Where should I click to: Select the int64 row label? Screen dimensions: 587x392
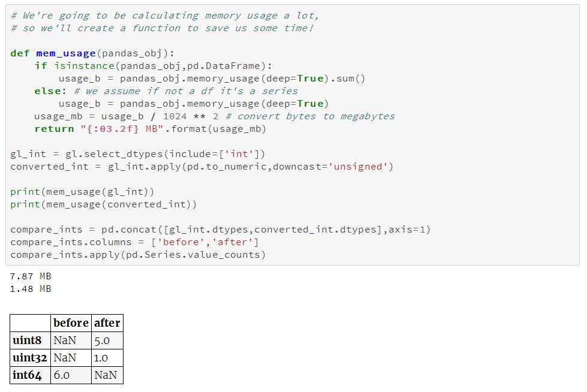28,375
